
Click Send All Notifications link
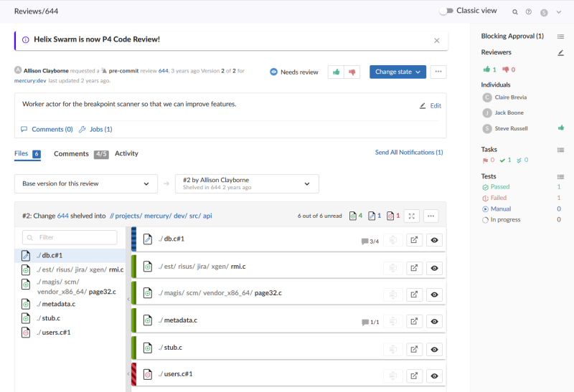click(x=408, y=153)
